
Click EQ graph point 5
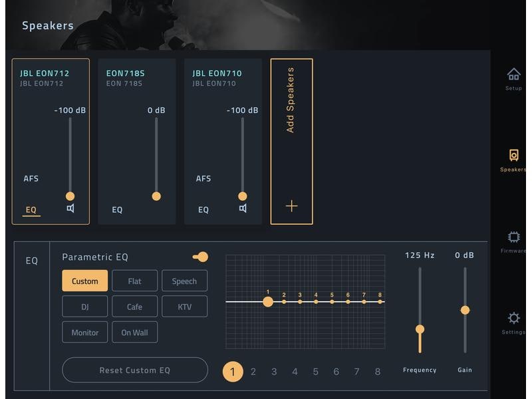[x=332, y=301]
